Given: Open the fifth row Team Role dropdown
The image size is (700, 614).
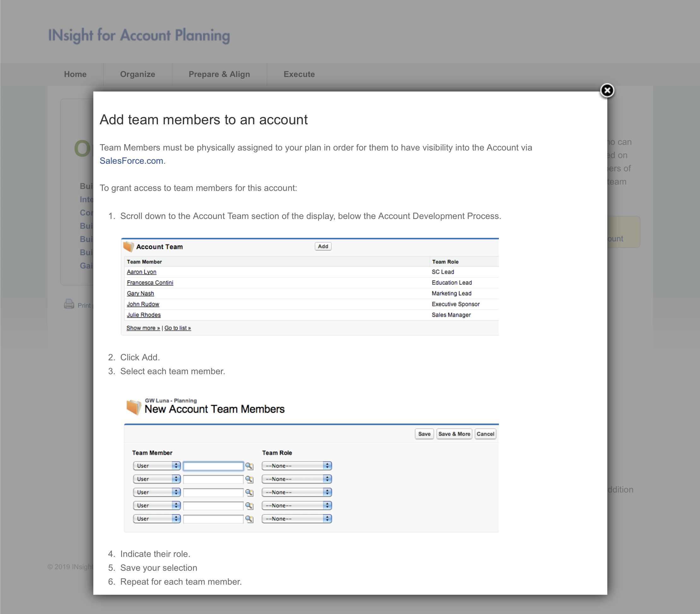Looking at the screenshot, I should point(297,519).
